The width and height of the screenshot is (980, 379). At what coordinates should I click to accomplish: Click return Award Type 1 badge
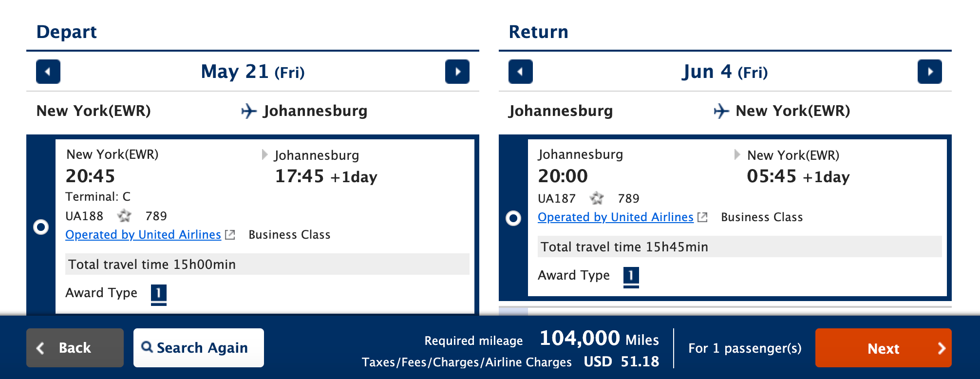631,276
